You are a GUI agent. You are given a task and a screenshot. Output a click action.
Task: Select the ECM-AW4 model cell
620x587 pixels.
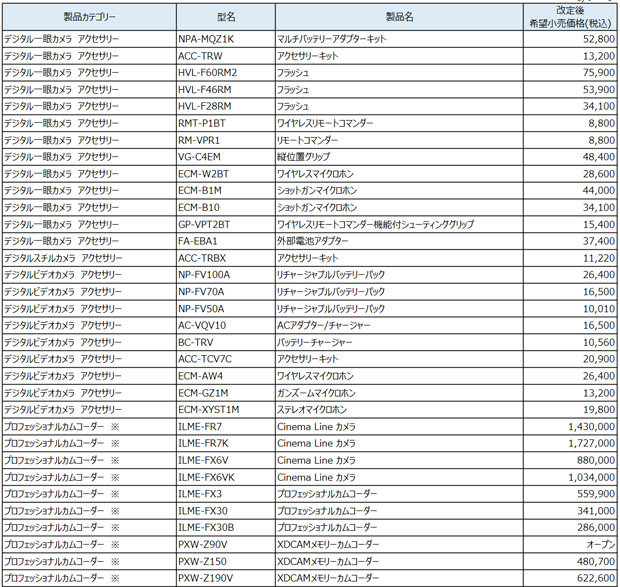(226, 376)
